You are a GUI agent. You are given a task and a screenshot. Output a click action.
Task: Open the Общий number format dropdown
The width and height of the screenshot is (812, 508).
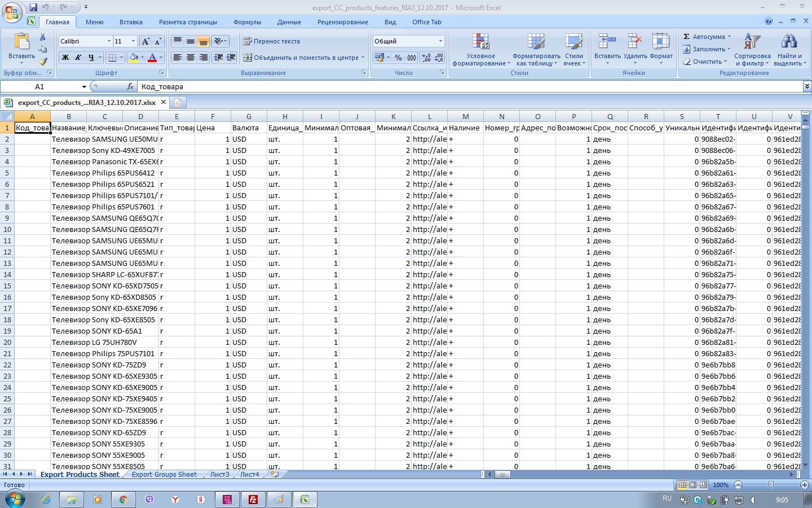coord(440,41)
